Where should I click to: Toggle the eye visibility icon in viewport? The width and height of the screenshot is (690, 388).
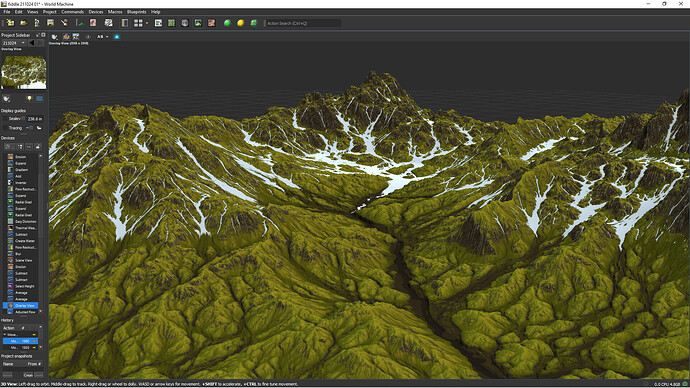(88, 37)
